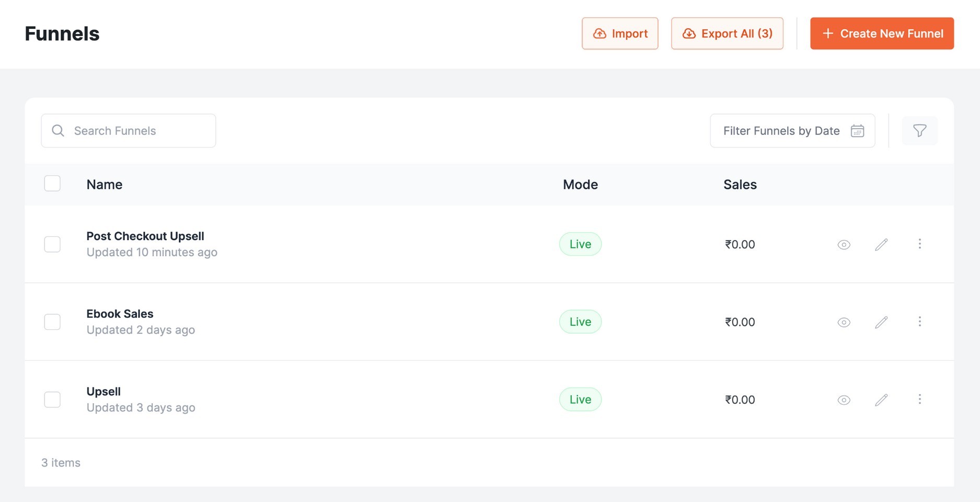Open the calendar icon in date filter
Screen dimensions: 980x502
857,131
